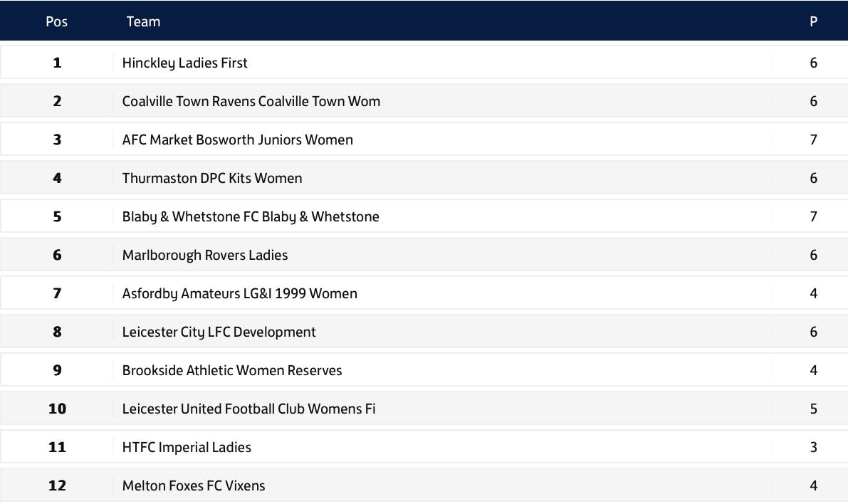Image resolution: width=848 pixels, height=504 pixels.
Task: Click position number 7 cell
Action: [57, 293]
